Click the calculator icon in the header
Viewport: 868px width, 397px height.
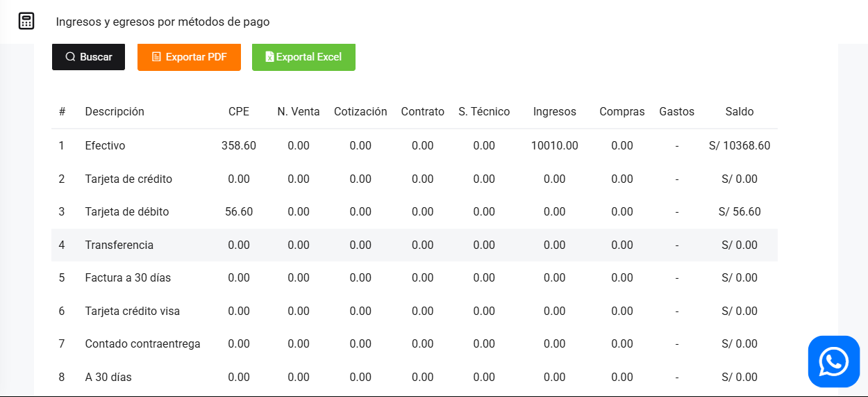pos(26,21)
